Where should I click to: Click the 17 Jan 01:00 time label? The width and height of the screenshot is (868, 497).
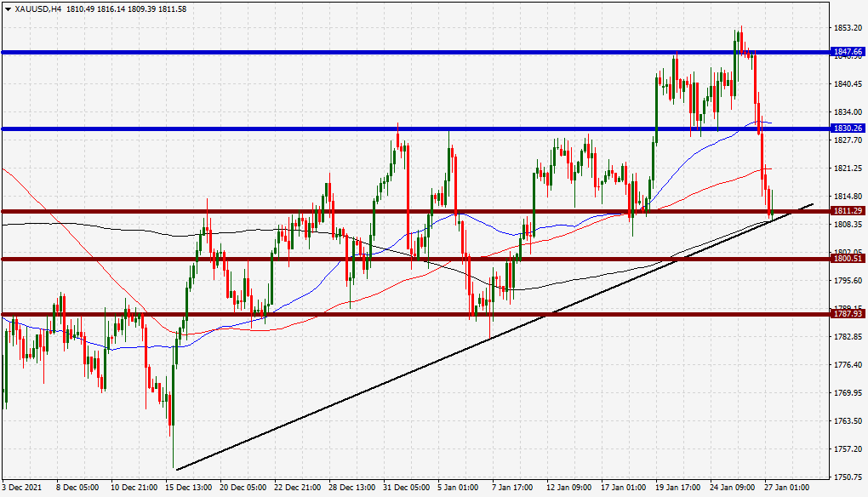(625, 488)
